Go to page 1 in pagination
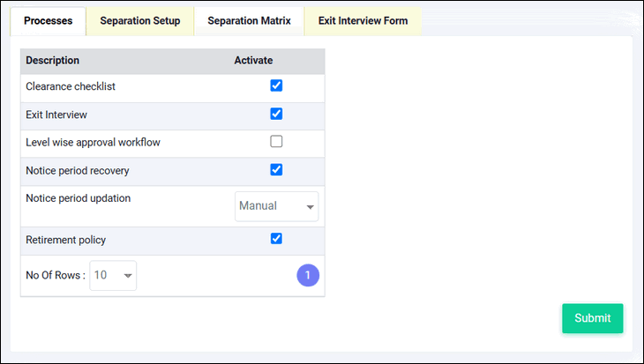644x364 pixels. pos(308,275)
